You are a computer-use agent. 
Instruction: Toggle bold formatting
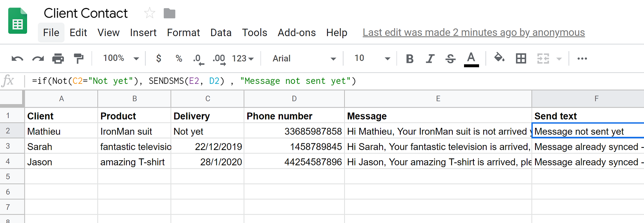coord(410,58)
